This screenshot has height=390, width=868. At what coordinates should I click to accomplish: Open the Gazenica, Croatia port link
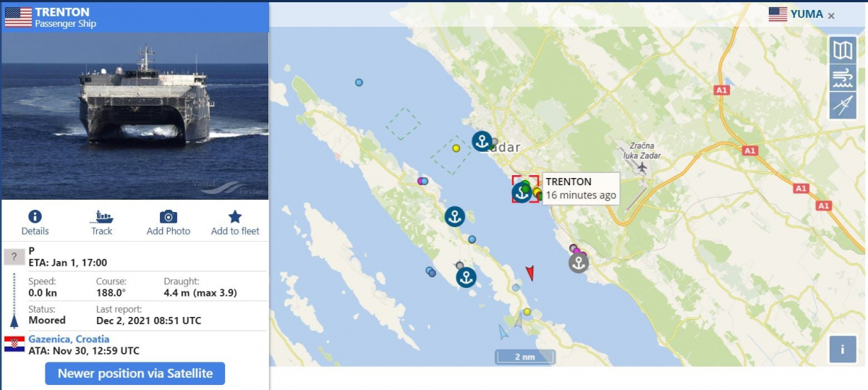69,339
